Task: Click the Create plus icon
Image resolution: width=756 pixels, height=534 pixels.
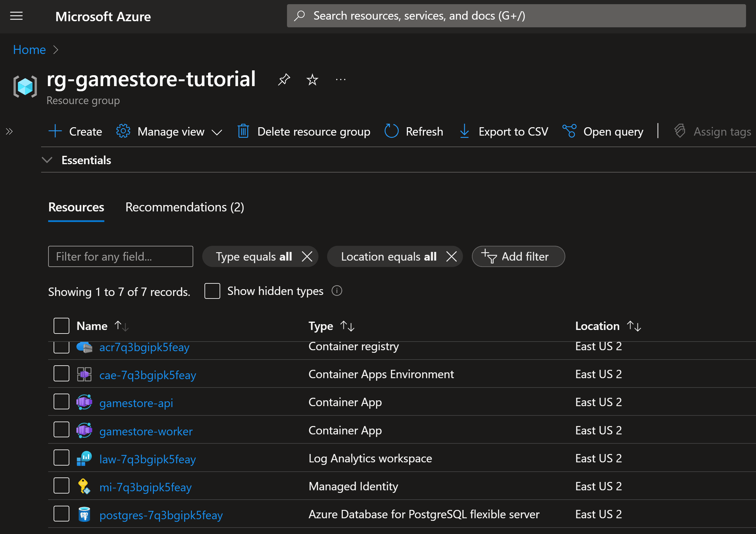Action: coord(55,131)
